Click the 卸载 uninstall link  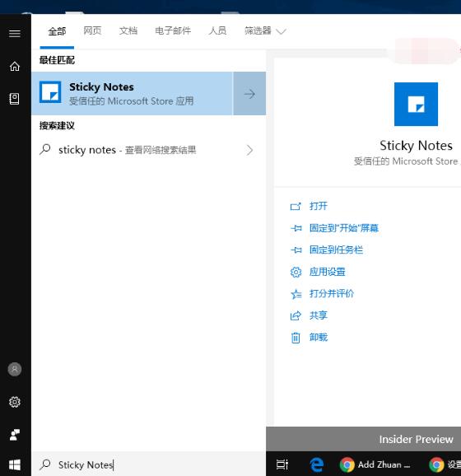pyautogui.click(x=319, y=337)
